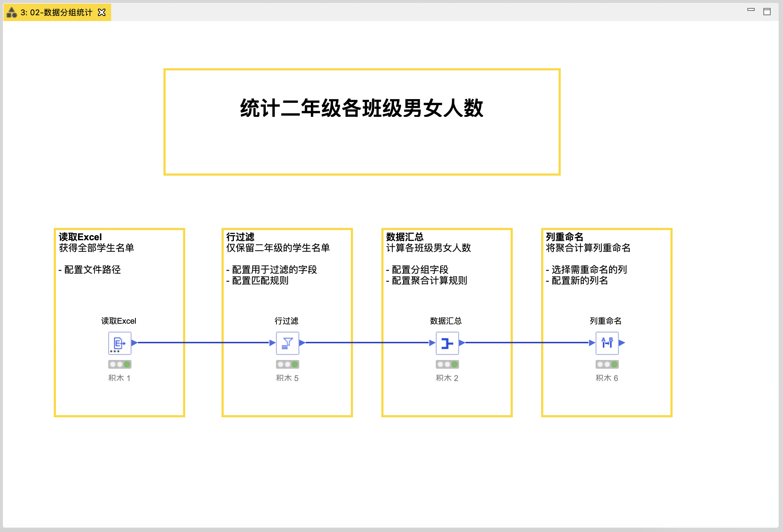Select the 读取Excel node icon
The width and height of the screenshot is (783, 532).
[119, 342]
